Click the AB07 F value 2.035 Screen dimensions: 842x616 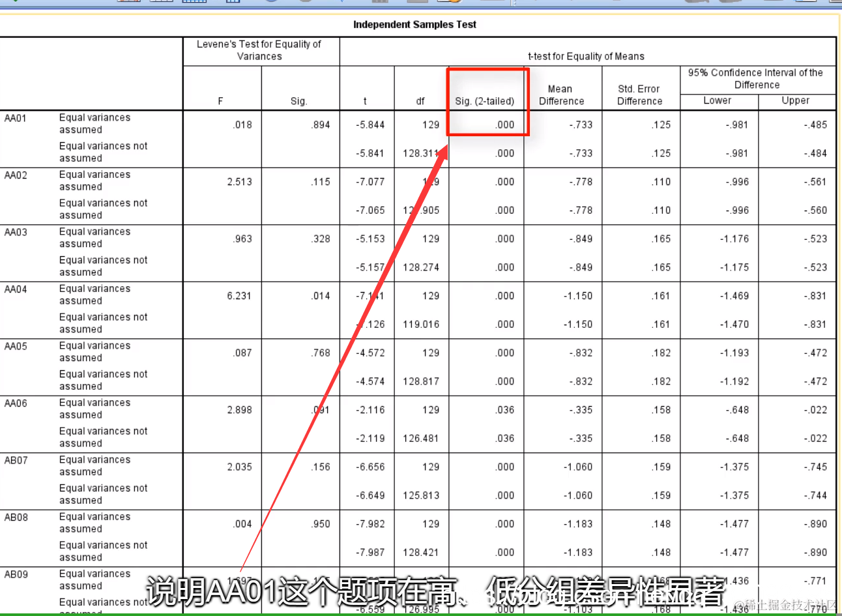[x=239, y=467]
